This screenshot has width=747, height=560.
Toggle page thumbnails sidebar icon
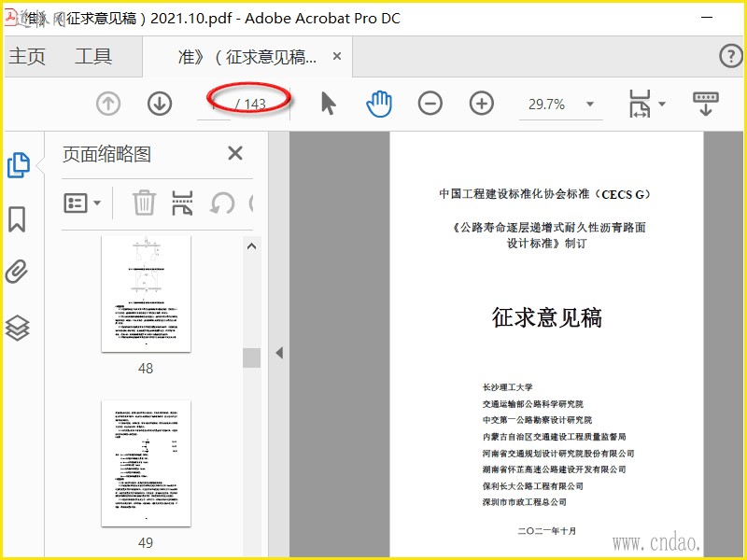pos(18,165)
